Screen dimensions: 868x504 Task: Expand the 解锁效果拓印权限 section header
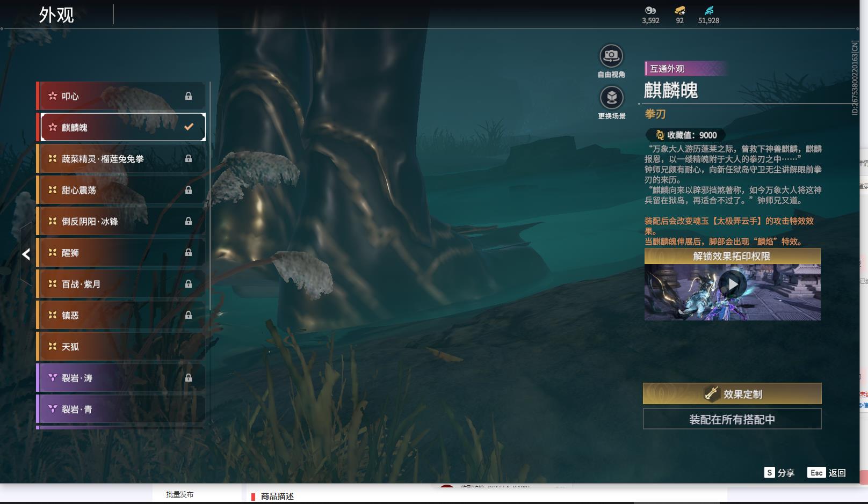click(732, 256)
